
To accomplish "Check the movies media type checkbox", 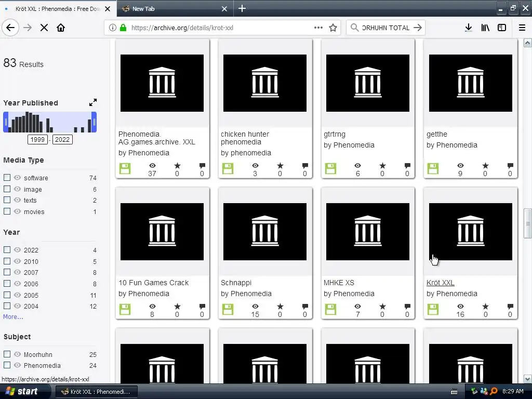I will pos(7,211).
